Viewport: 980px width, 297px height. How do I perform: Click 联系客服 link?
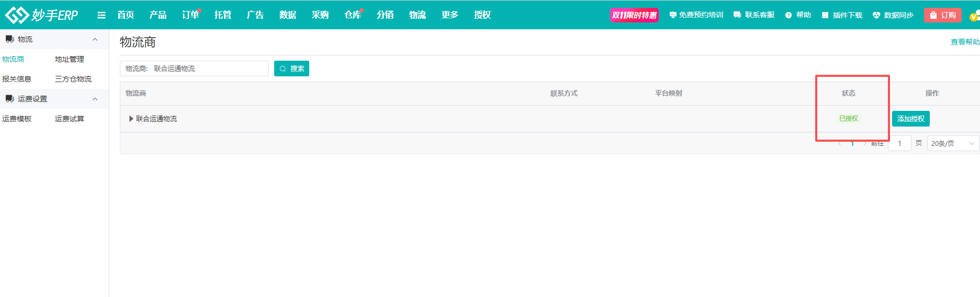pos(754,15)
